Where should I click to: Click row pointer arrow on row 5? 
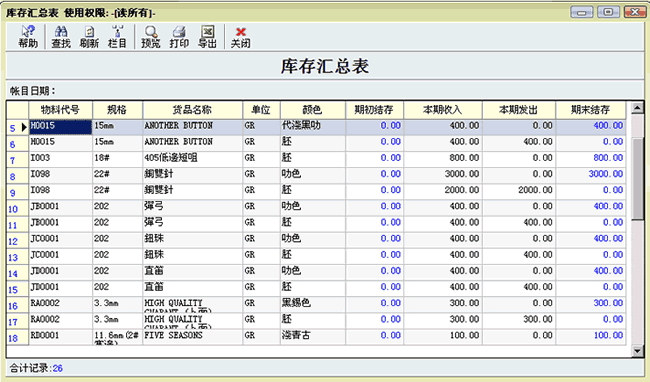pyautogui.click(x=24, y=127)
